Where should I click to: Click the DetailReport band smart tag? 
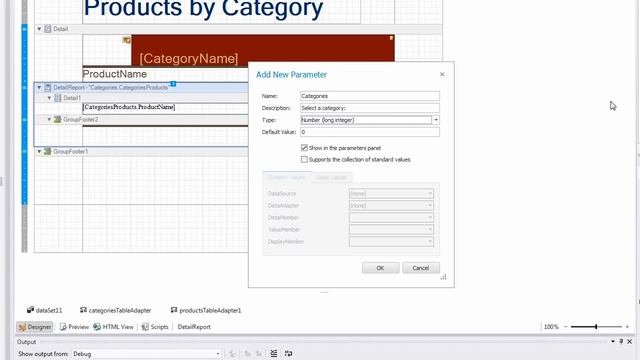173,84
